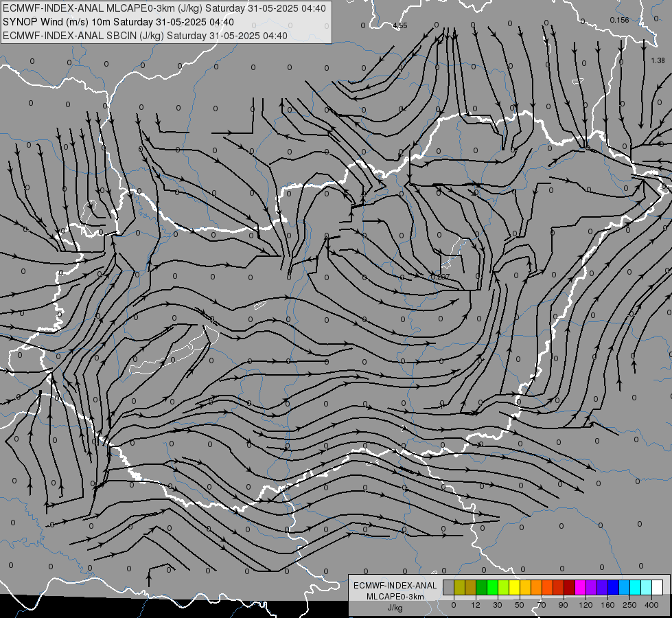This screenshot has height=618, width=672.
Task: Select the magenta legend swatch
Action: 580,587
